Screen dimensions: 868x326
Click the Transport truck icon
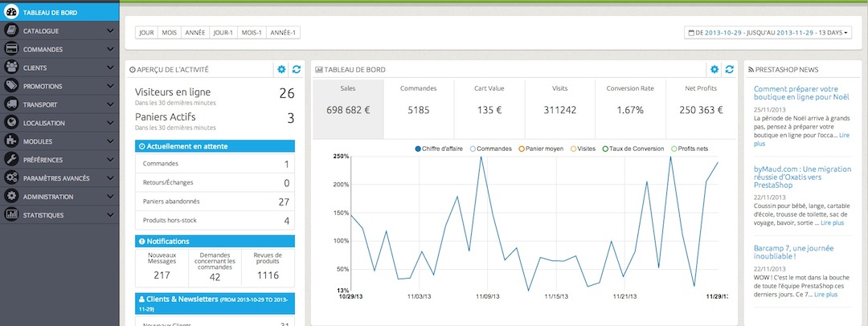tap(11, 104)
